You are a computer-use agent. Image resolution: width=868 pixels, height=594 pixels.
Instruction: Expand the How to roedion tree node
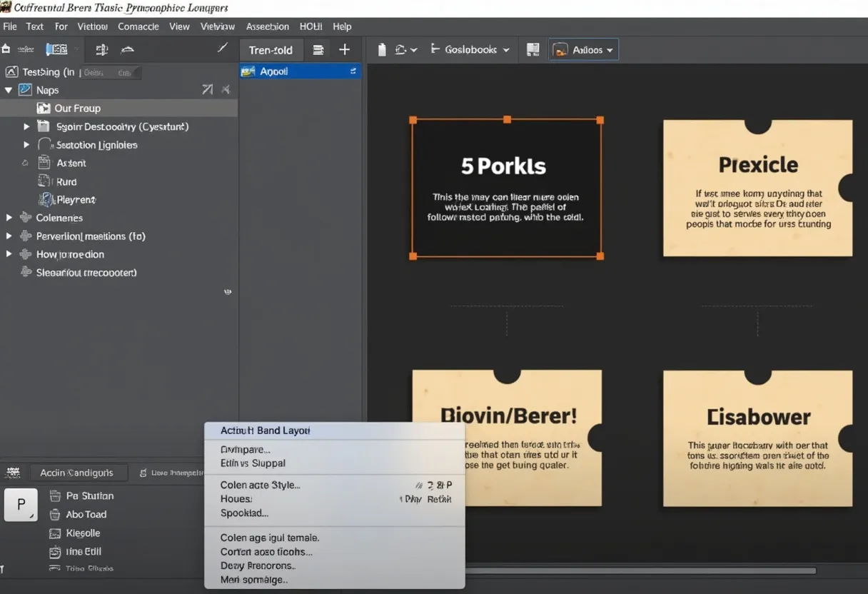click(9, 254)
